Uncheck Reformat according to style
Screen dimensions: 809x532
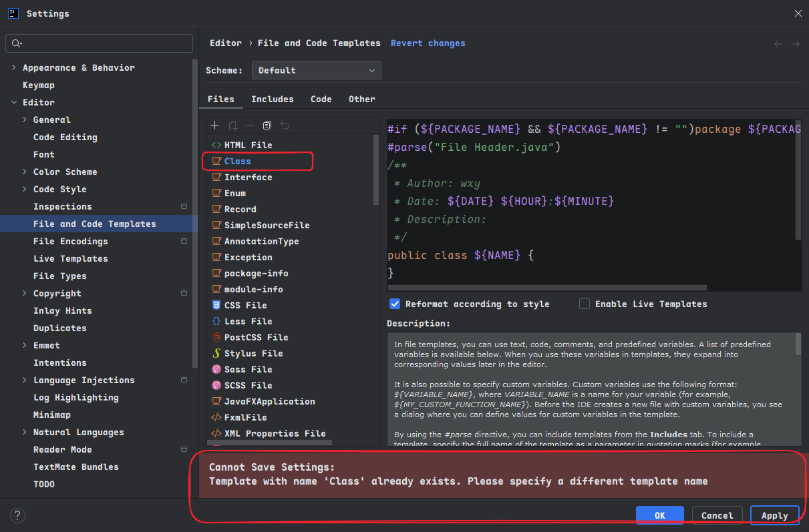[395, 304]
